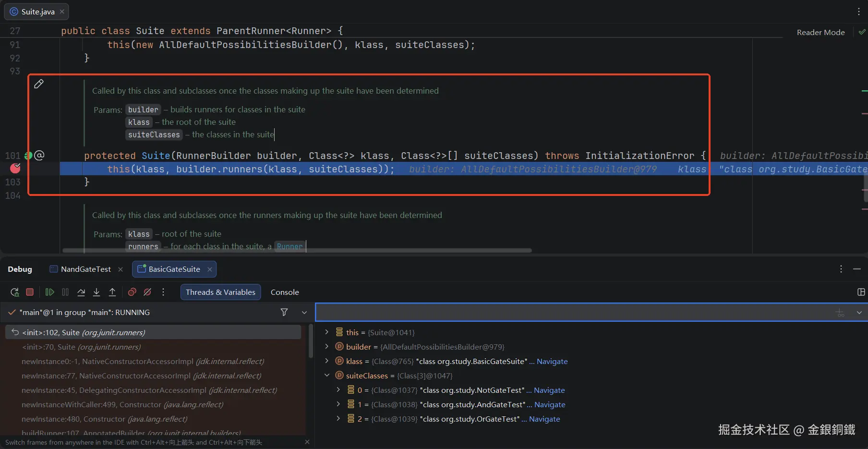The image size is (868, 449).
Task: Click the Step Into icon
Action: click(x=96, y=292)
